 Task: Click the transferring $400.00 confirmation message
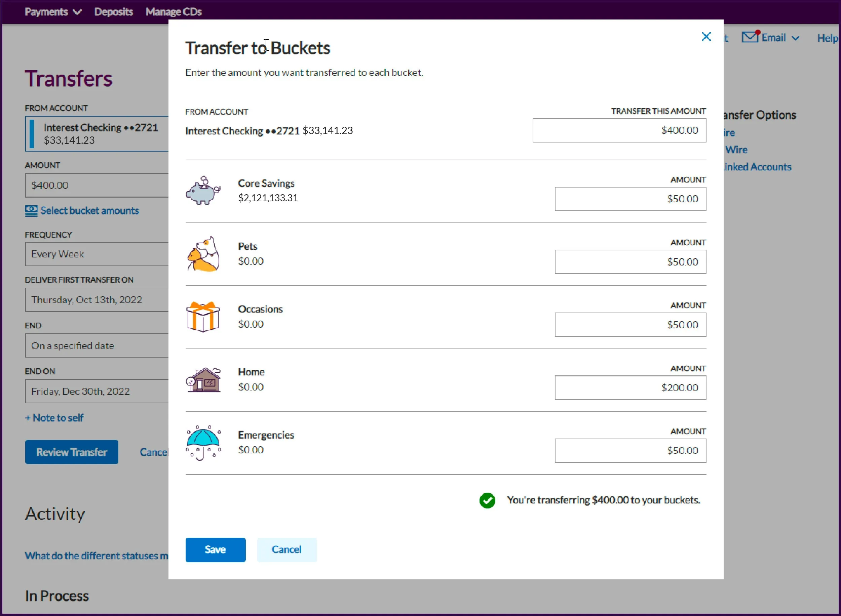pyautogui.click(x=603, y=500)
